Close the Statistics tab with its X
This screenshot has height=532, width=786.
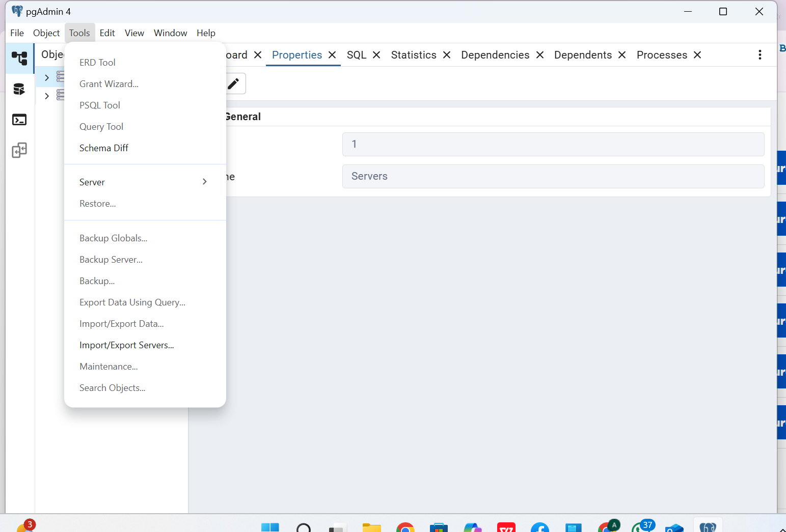coord(447,55)
